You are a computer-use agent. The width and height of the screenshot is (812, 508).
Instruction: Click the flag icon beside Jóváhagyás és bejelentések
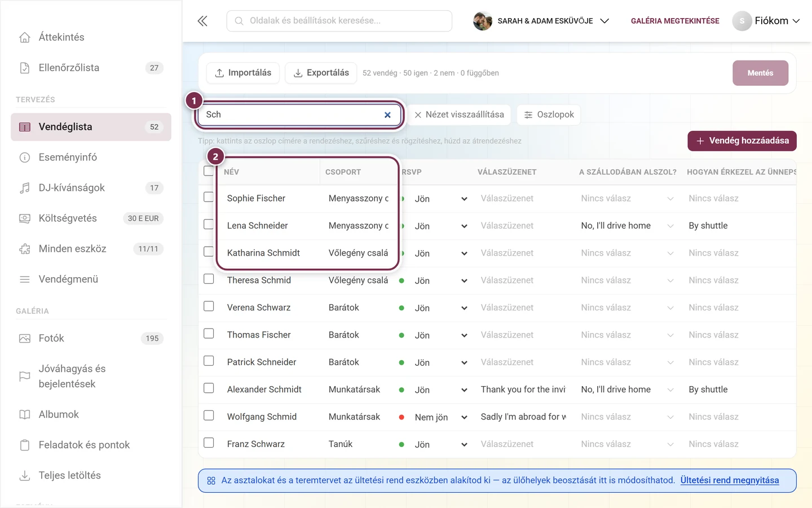click(25, 376)
